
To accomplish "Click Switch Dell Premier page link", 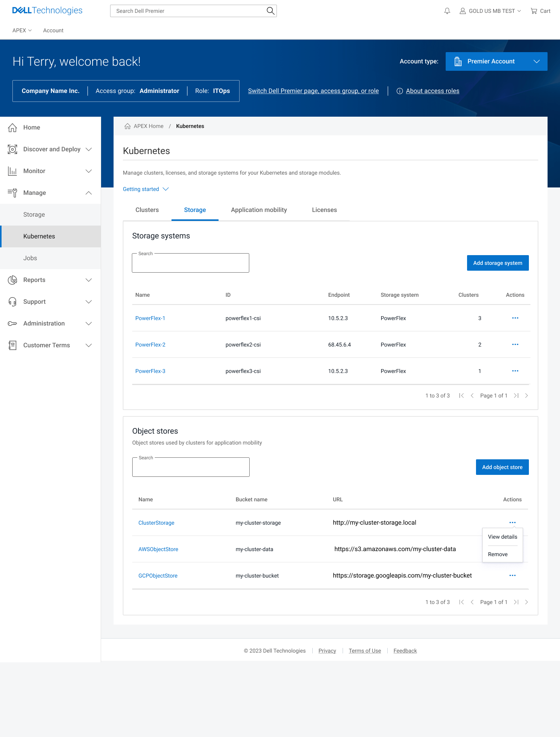I will (313, 91).
